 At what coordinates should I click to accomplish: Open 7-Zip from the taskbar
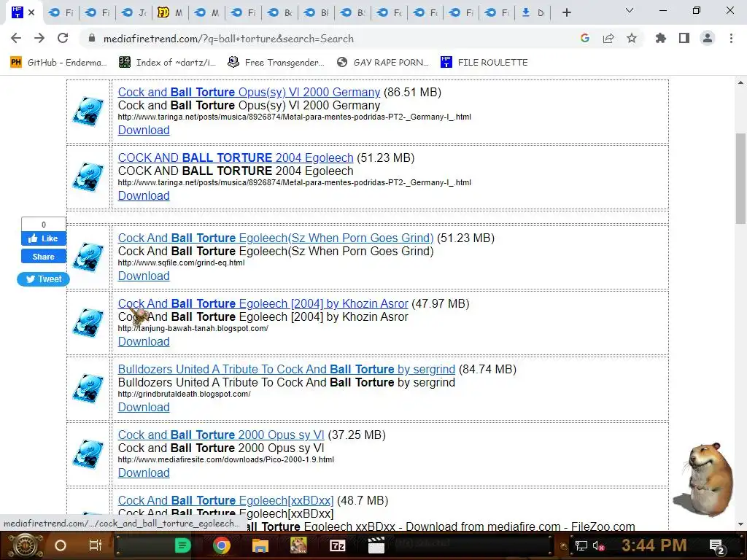click(x=337, y=545)
